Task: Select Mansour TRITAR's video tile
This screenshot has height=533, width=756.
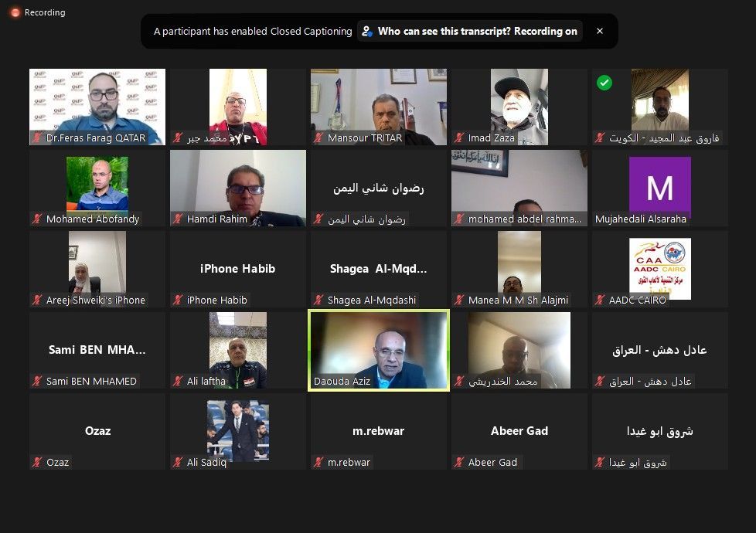Action: tap(379, 107)
